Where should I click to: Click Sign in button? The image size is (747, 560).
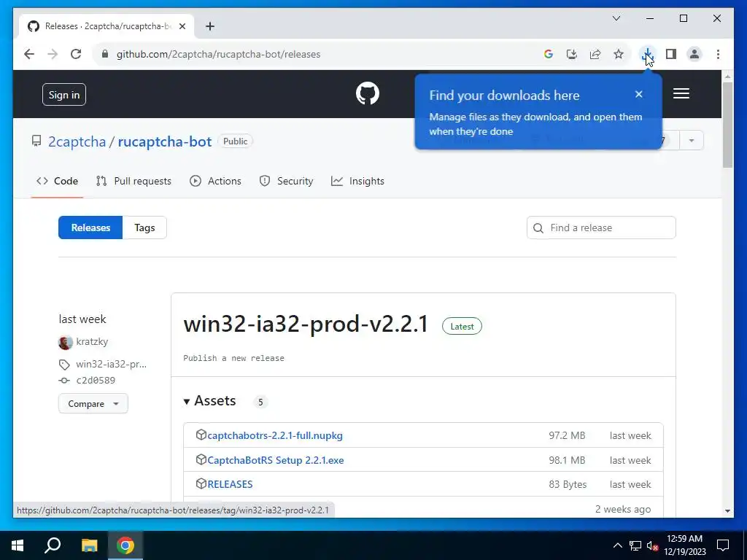coord(64,94)
